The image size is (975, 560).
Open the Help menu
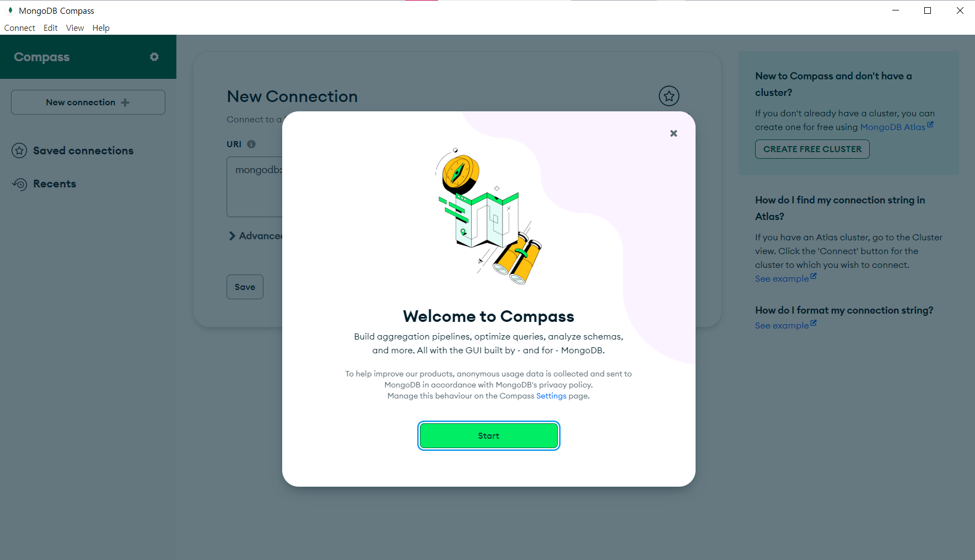pos(101,28)
